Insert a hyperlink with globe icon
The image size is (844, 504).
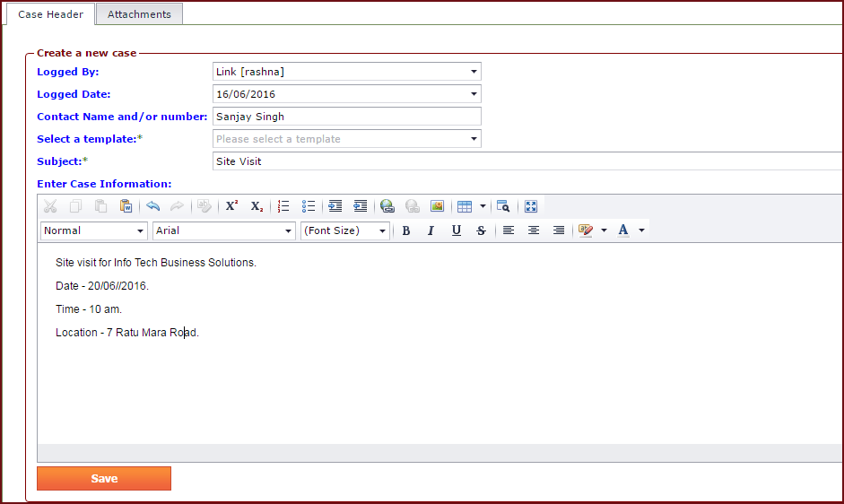click(x=387, y=206)
